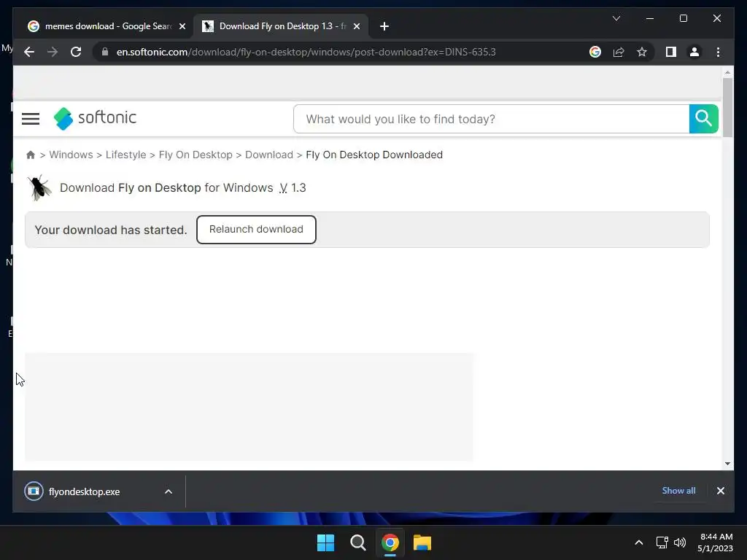747x560 pixels.
Task: Open a new browser tab
Action: tap(384, 26)
